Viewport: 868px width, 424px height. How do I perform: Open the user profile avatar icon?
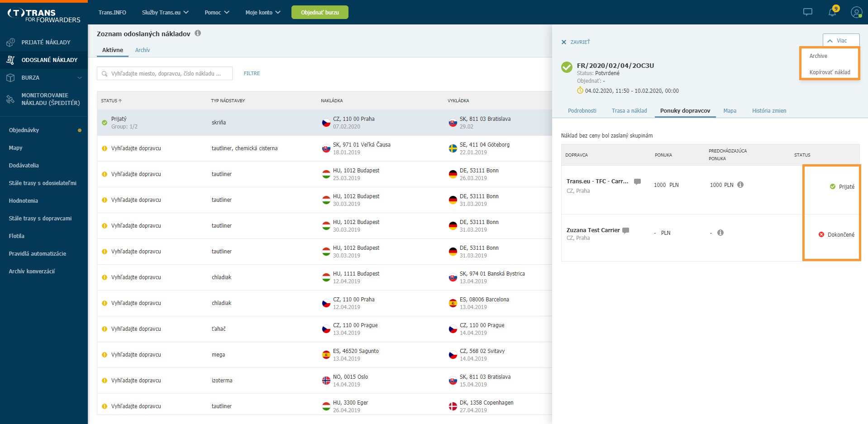[856, 12]
